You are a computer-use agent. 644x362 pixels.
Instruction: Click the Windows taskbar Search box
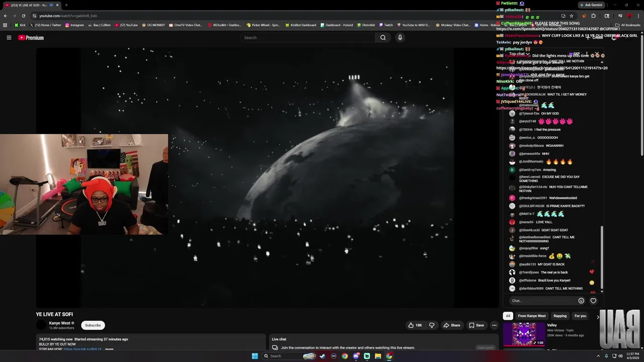click(x=289, y=356)
